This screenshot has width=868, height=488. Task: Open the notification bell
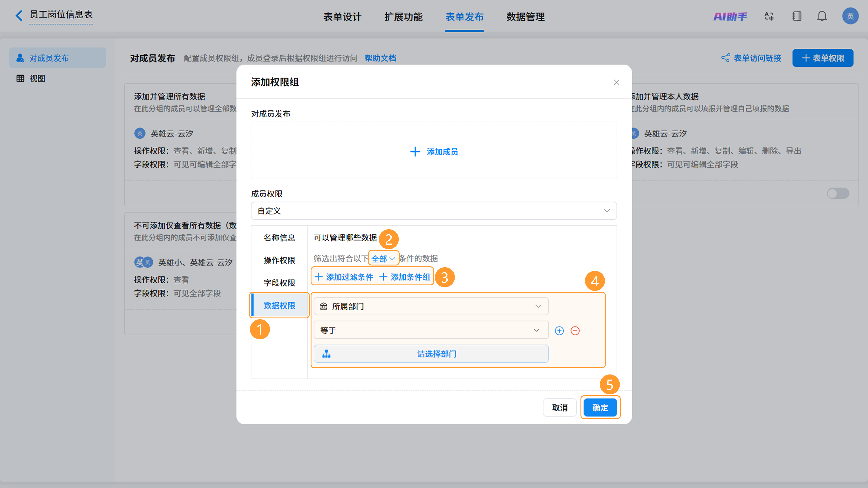(822, 16)
